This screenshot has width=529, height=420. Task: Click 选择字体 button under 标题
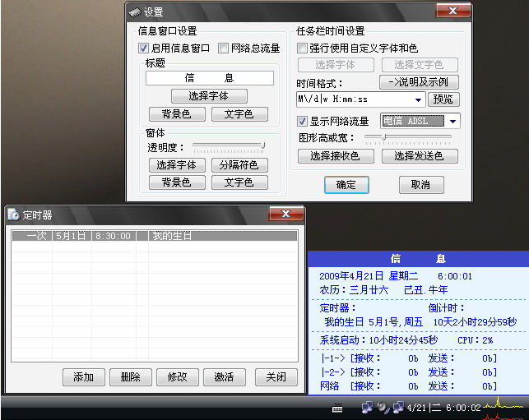click(x=209, y=96)
